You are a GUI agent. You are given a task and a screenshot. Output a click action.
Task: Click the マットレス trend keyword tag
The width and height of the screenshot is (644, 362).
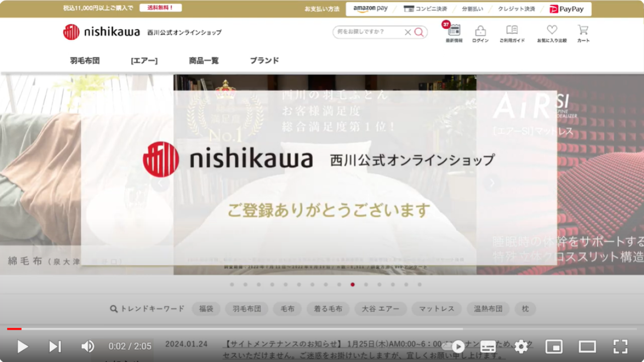[437, 309]
